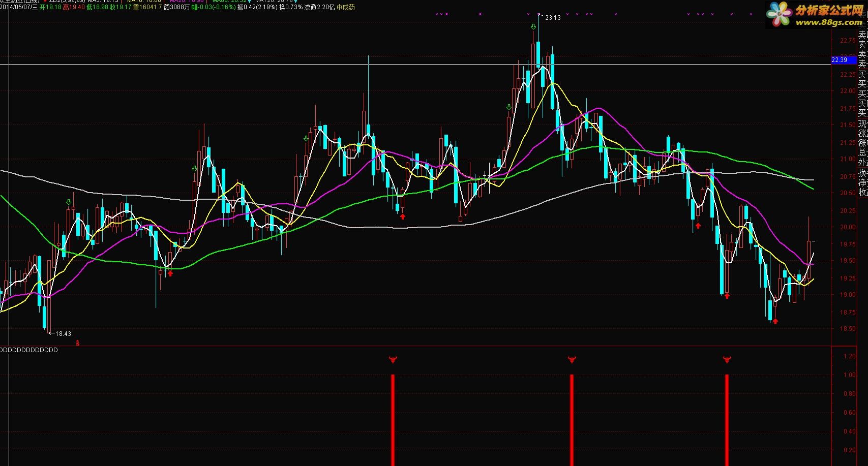Click the amplitude 振0.42(2.19%) value
Screen dimensions: 868x466
257,8
